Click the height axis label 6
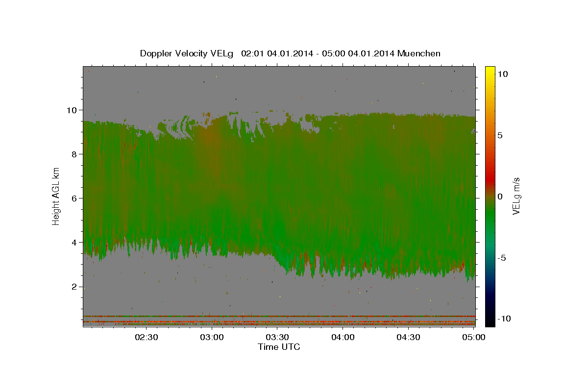The height and width of the screenshot is (392, 588). pos(75,198)
